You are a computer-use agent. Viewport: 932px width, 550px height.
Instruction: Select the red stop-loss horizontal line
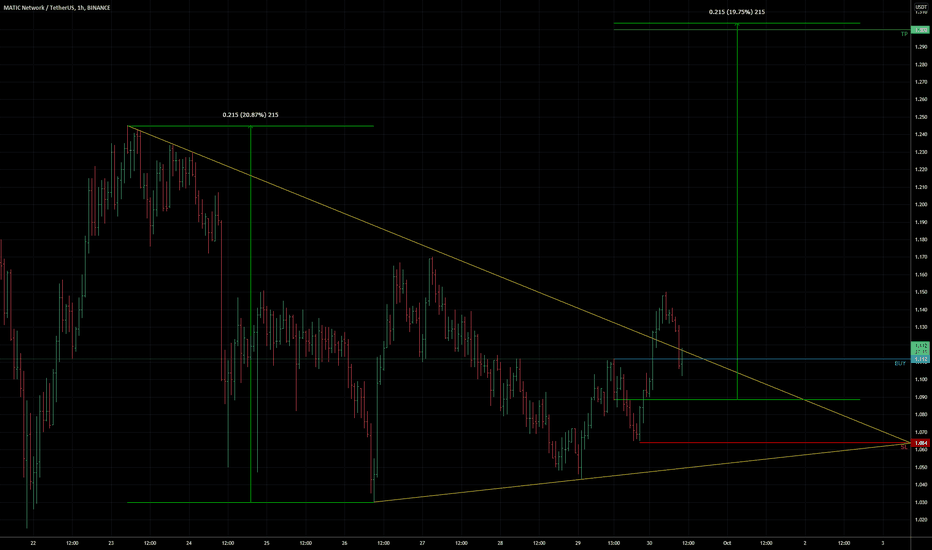[x=773, y=442]
